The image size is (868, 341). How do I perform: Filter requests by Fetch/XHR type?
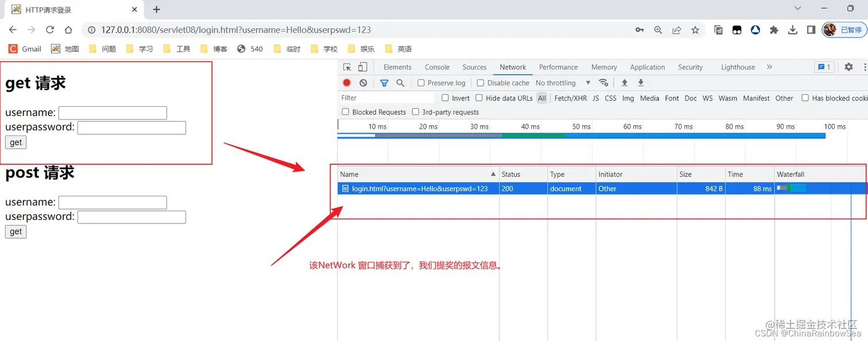pos(570,98)
